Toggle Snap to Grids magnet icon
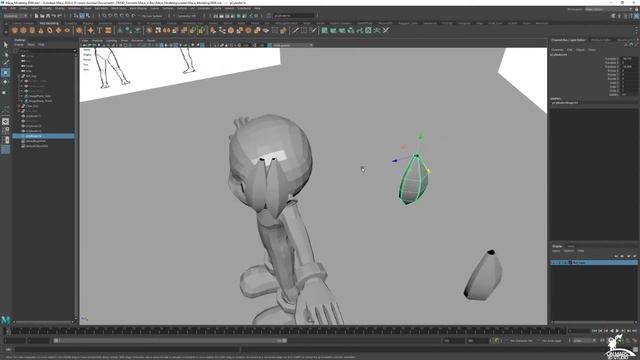Image resolution: width=640 pixels, height=360 pixels. pyautogui.click(x=104, y=16)
